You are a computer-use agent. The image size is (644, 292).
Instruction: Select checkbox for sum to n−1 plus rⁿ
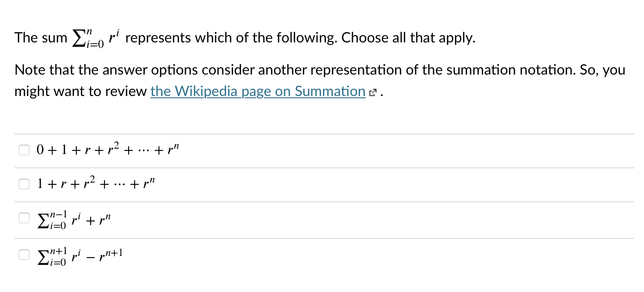click(24, 218)
